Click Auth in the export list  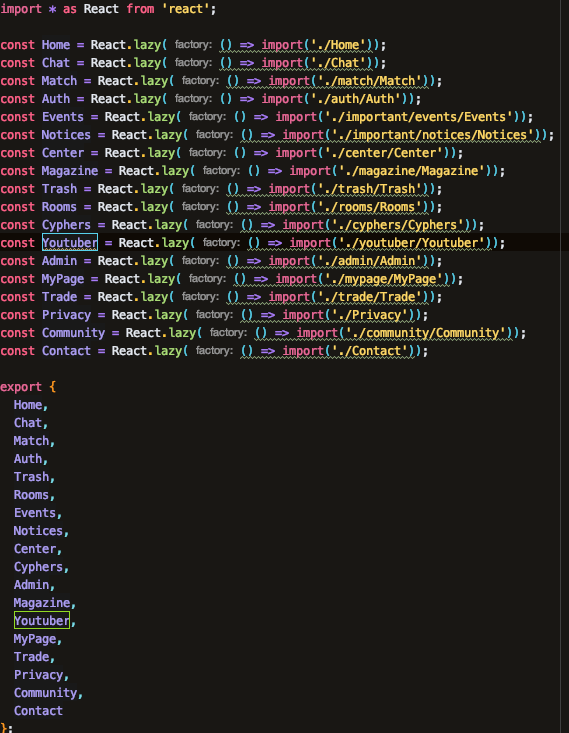coord(28,459)
